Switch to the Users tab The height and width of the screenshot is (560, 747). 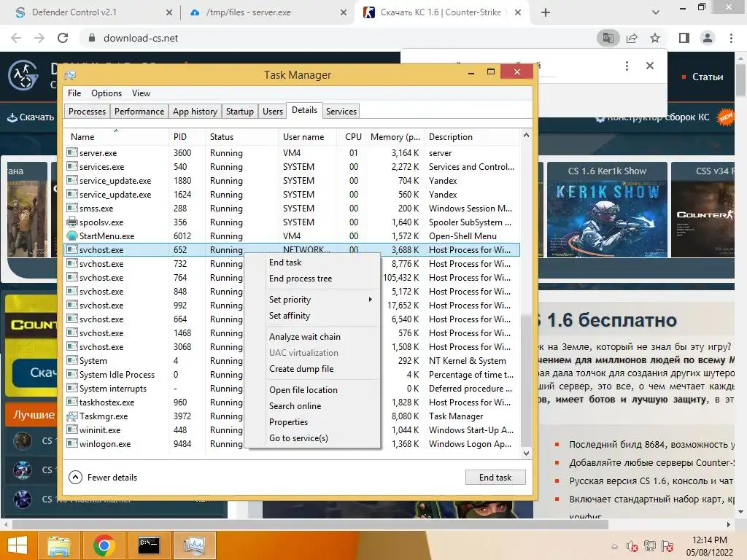tap(273, 112)
